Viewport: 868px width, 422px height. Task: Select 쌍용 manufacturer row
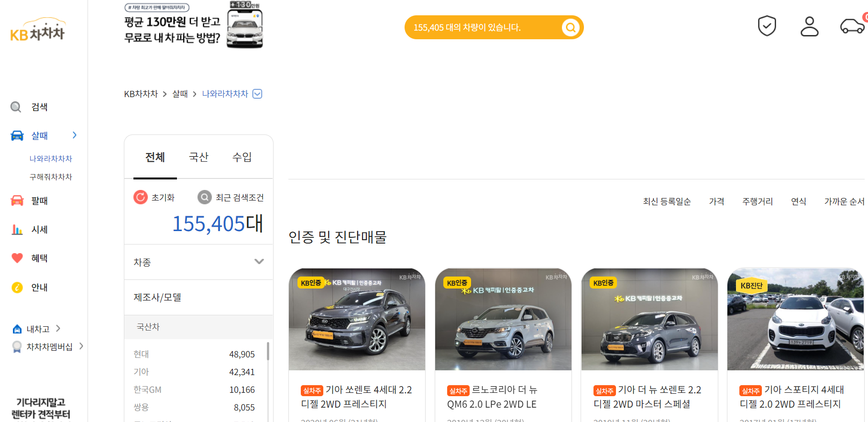(x=194, y=407)
